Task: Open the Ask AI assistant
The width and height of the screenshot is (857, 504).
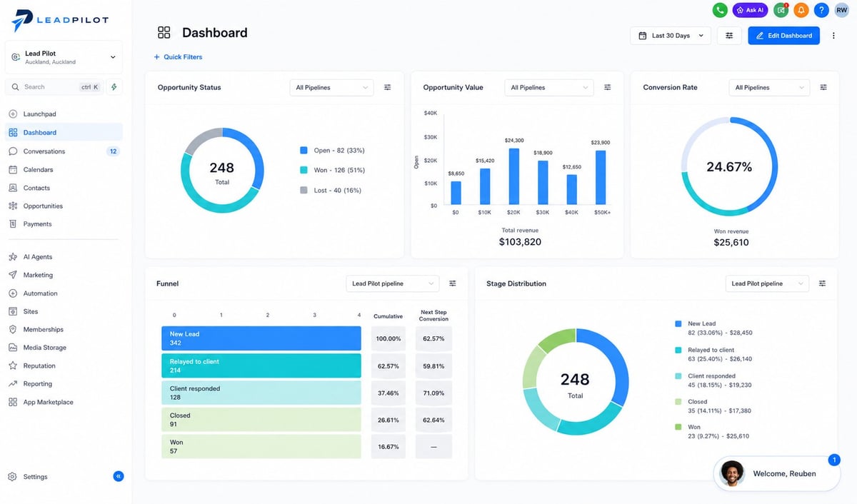Action: (751, 10)
